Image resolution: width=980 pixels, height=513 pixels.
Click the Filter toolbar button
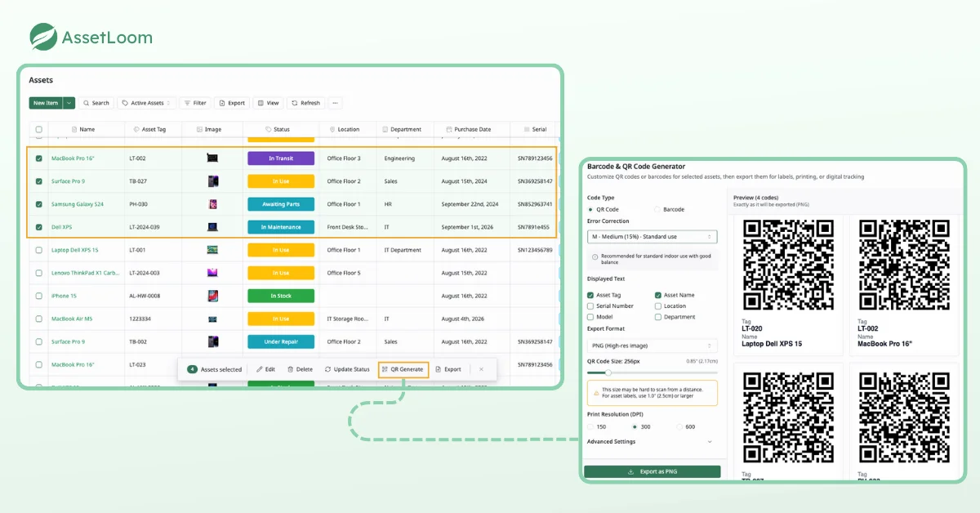[194, 103]
